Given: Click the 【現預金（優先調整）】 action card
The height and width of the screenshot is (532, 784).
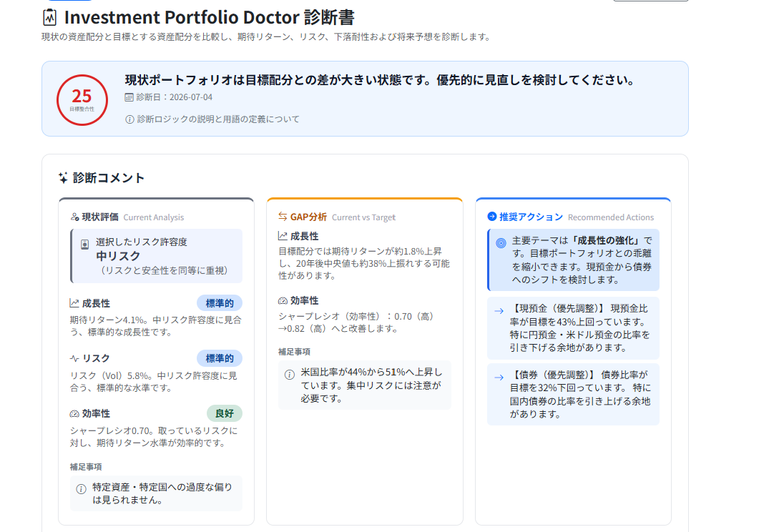Looking at the screenshot, I should tap(573, 328).
